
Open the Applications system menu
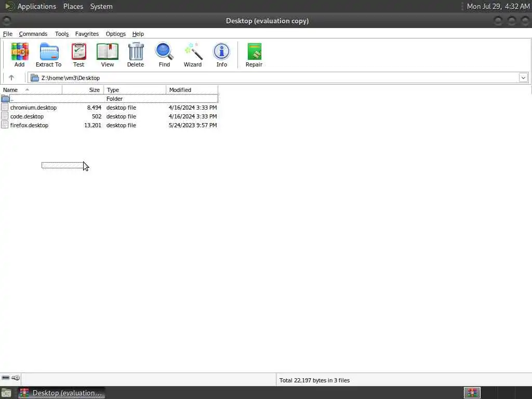tap(37, 6)
